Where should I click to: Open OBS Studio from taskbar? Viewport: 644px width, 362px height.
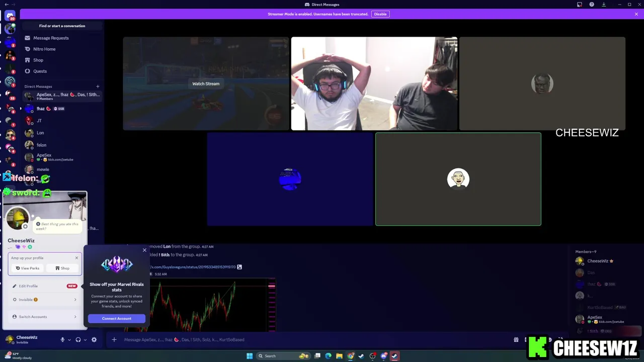coord(372,356)
